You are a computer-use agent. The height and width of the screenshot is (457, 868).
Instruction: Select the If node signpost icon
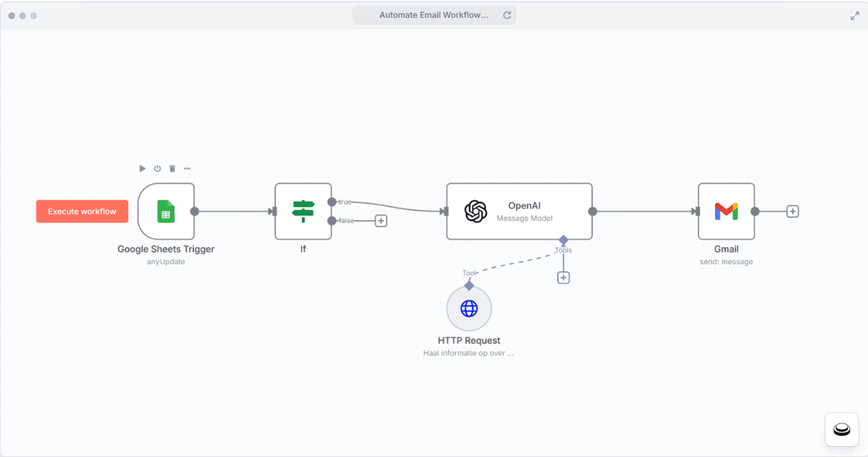click(303, 211)
